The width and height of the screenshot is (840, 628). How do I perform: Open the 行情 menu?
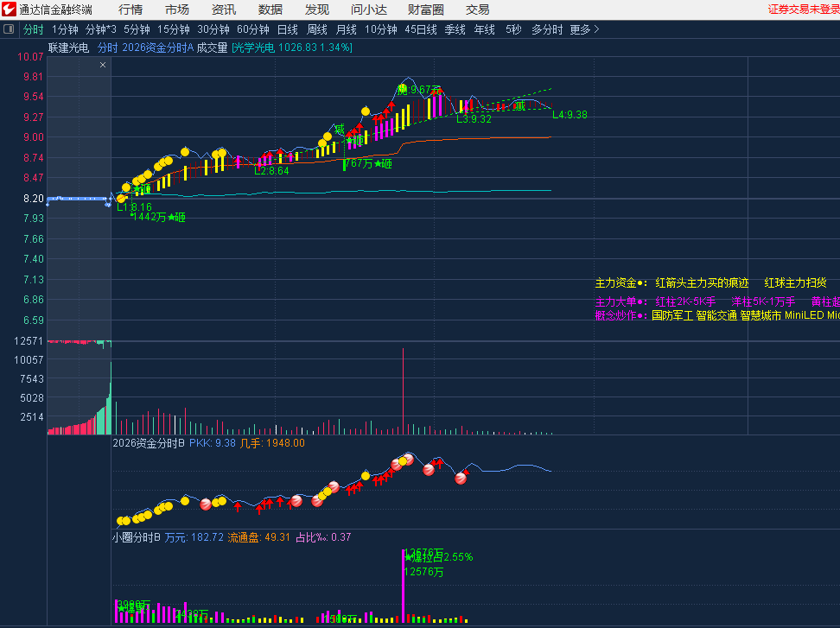[130, 10]
